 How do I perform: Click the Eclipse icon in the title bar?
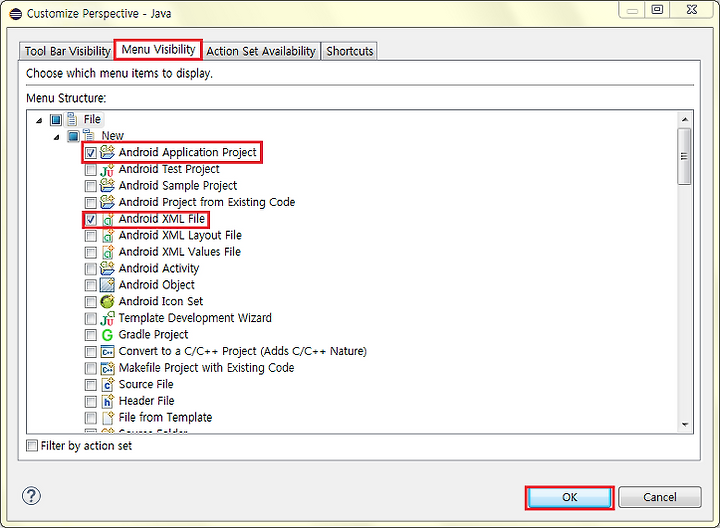pyautogui.click(x=16, y=14)
